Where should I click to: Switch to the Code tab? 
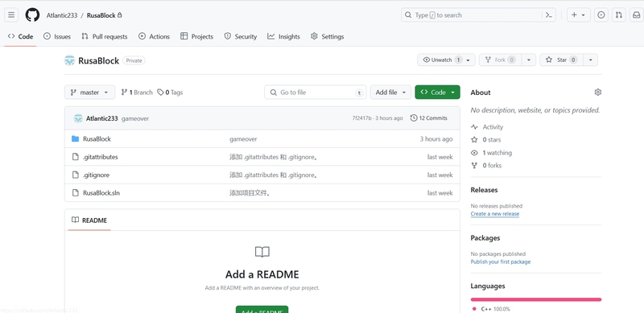(21, 36)
